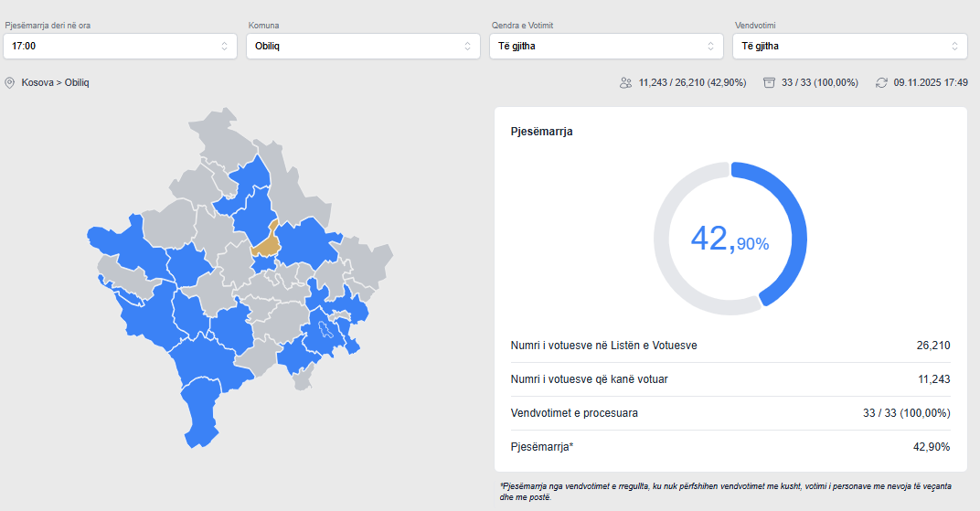This screenshot has height=511, width=980.
Task: Click the 09.11.2025 17:49 timestamp
Action: [930, 83]
